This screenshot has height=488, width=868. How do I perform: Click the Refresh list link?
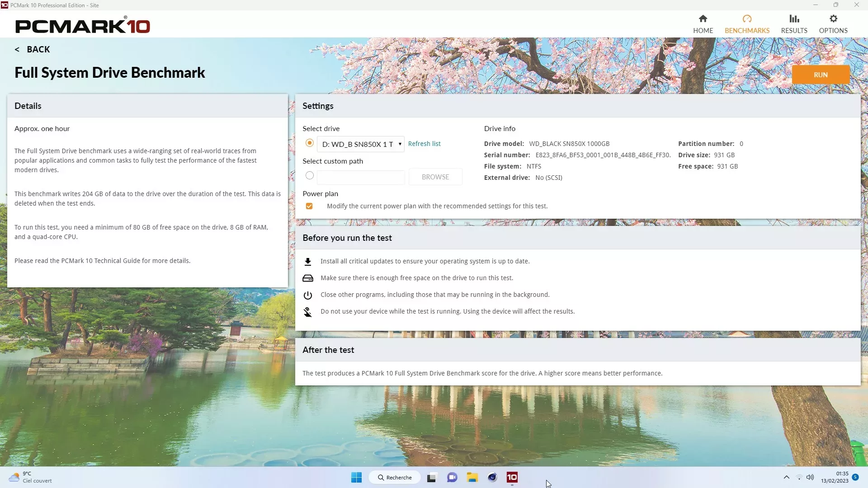pyautogui.click(x=424, y=144)
